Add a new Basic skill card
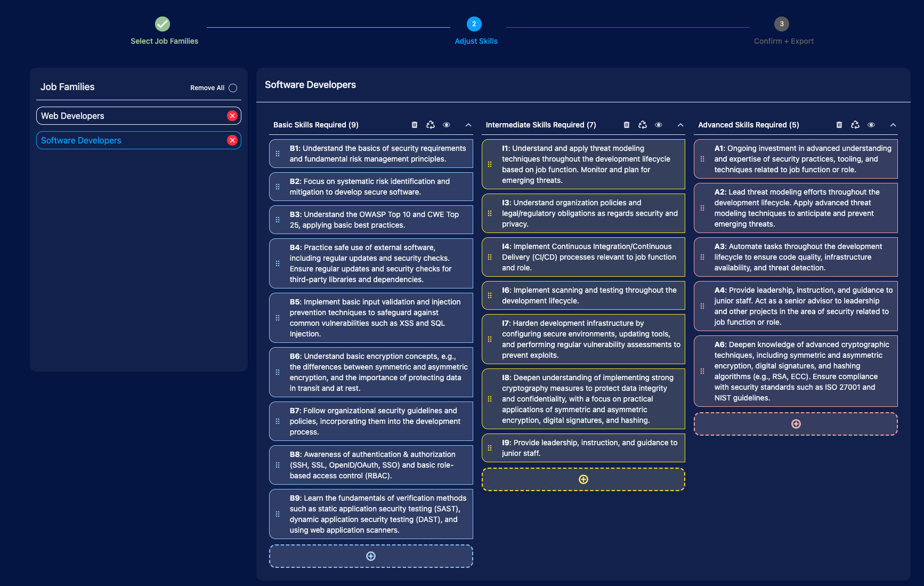Screen dimensions: 924x586 pyautogui.click(x=371, y=556)
